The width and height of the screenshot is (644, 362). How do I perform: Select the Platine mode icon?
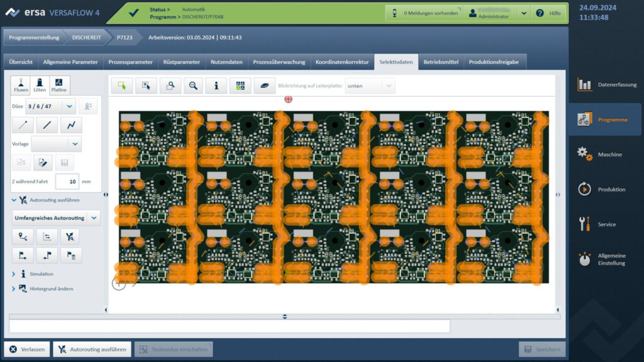click(58, 85)
